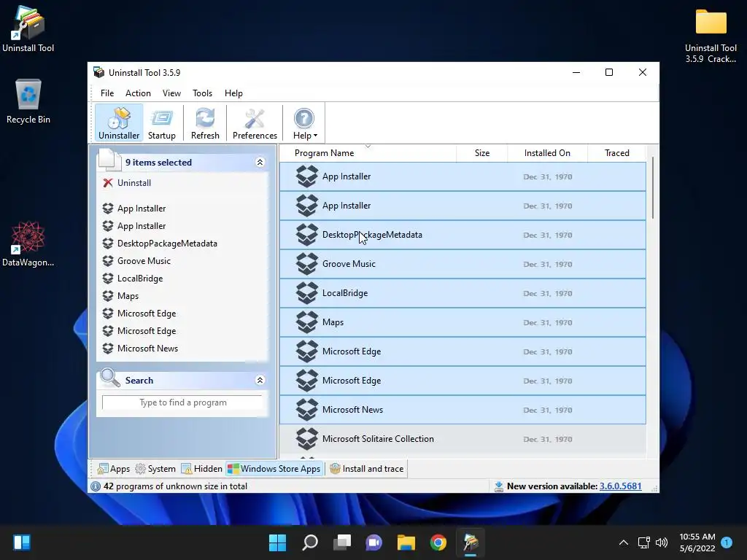Viewport: 747px width, 560px height.
Task: Click the Maps package icon in the main list
Action: coord(307,322)
